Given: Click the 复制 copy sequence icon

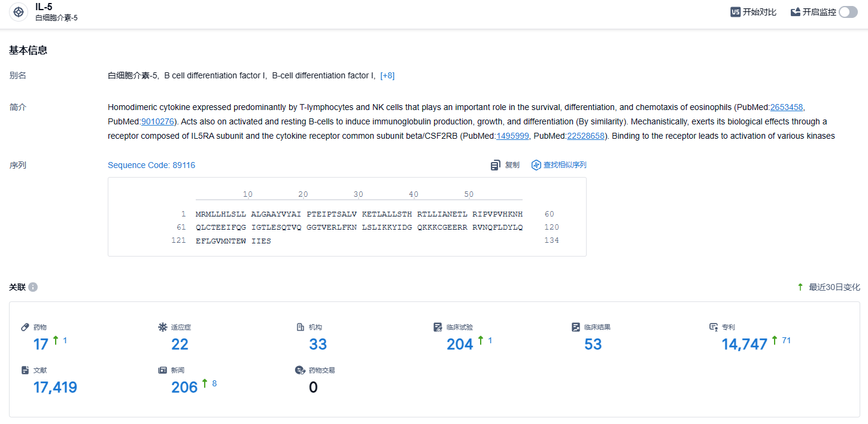Looking at the screenshot, I should click(496, 165).
